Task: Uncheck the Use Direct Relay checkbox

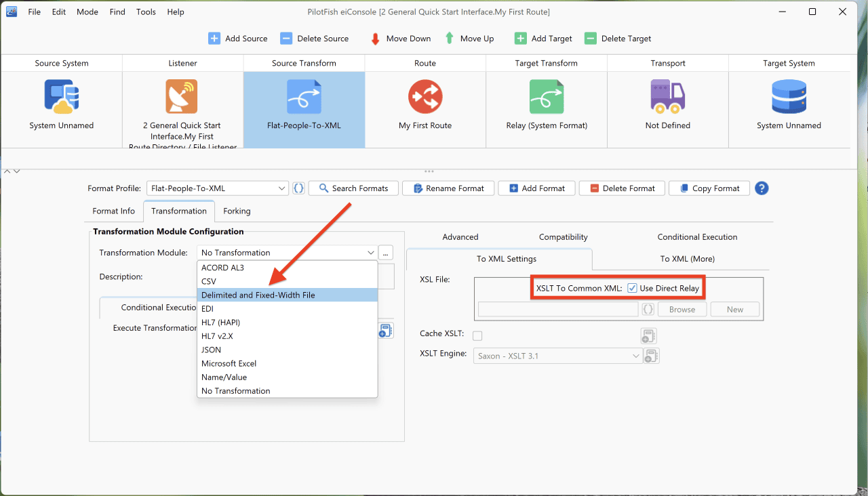Action: point(632,288)
